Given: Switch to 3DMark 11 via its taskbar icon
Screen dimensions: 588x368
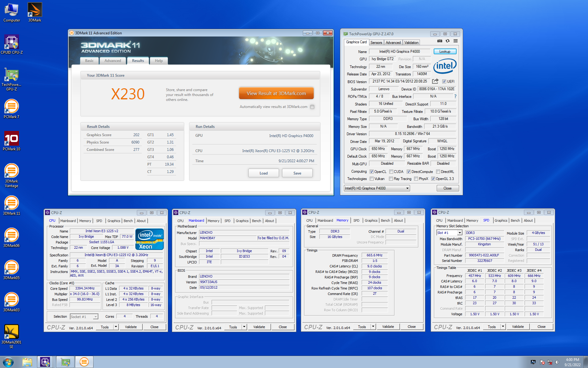Looking at the screenshot, I should (84, 362).
